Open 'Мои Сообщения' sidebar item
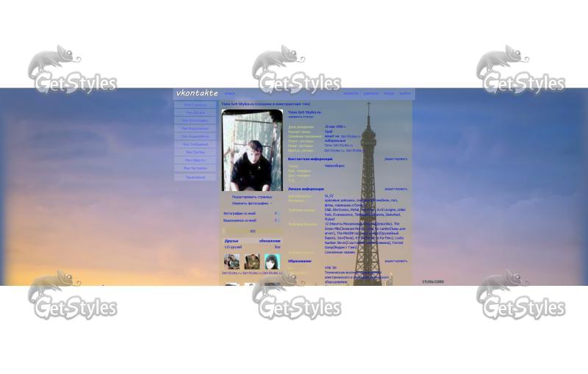Viewport: 588px width, 374px height. point(196,144)
